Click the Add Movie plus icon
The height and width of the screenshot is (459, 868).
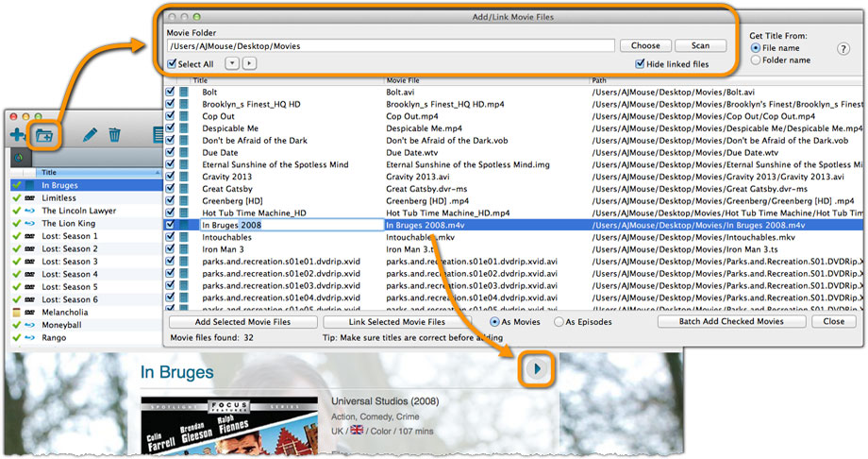pyautogui.click(x=17, y=134)
